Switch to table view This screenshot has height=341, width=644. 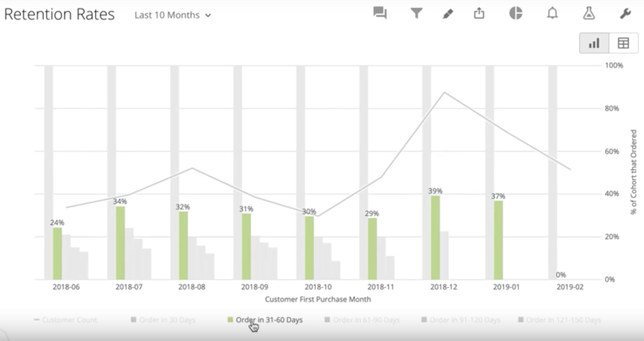click(623, 43)
